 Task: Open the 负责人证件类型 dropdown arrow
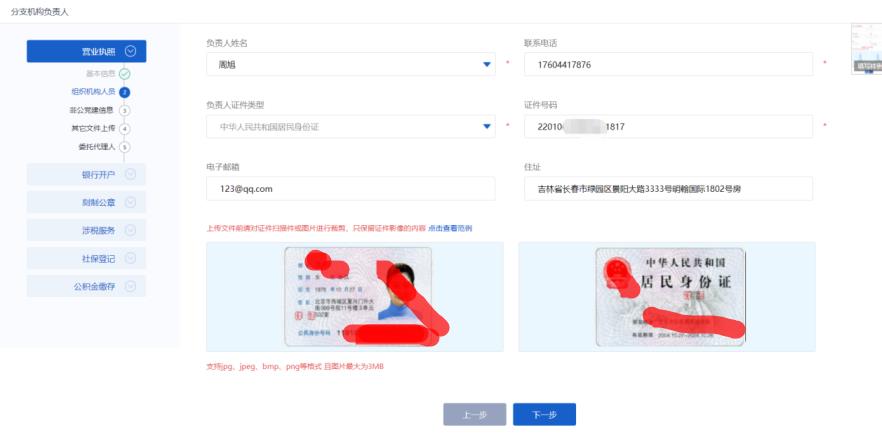point(487,127)
